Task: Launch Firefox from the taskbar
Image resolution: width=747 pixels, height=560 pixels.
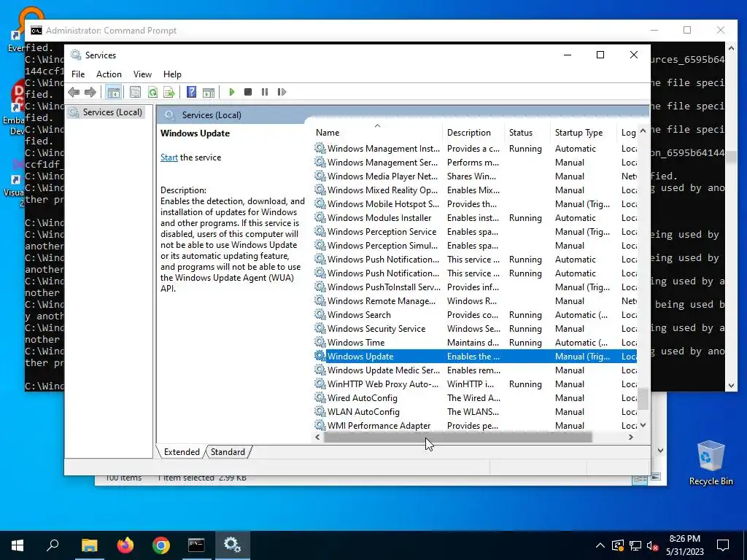Action: pos(125,545)
